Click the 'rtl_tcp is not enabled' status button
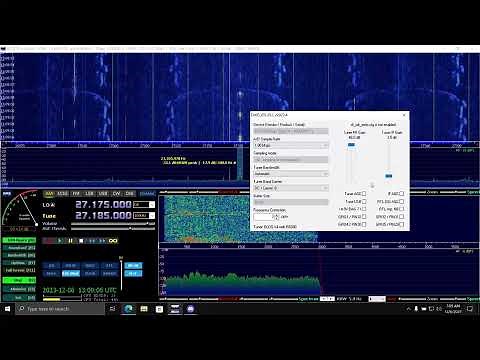Viewport: 480px width, 360px height. tap(373, 124)
